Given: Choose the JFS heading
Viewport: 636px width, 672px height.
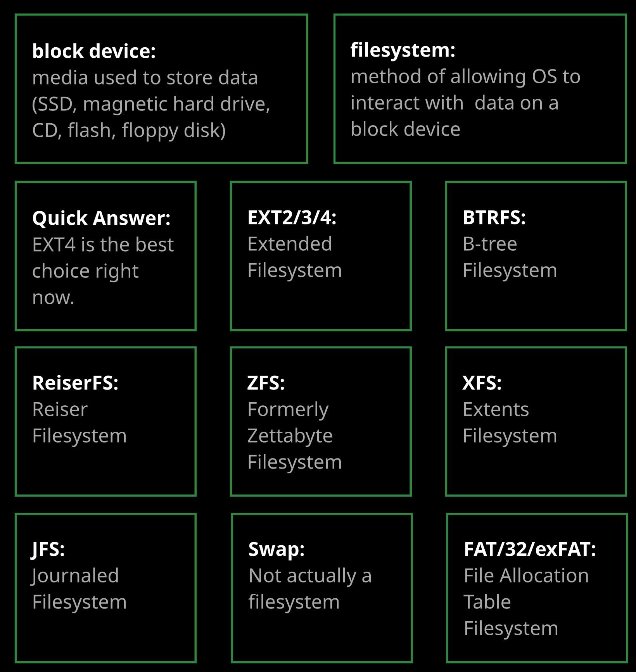Looking at the screenshot, I should click(x=48, y=549).
